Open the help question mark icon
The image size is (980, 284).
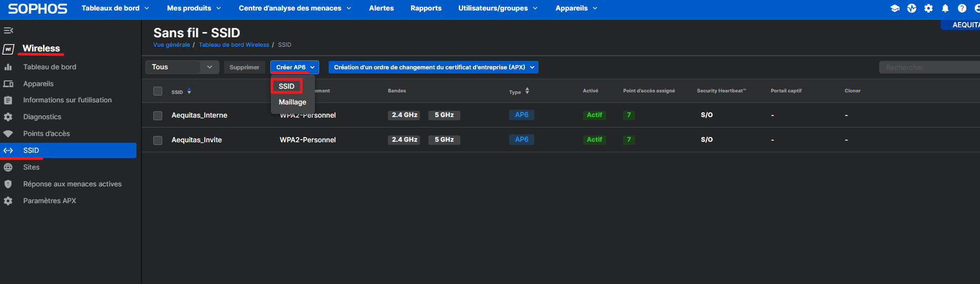(962, 8)
